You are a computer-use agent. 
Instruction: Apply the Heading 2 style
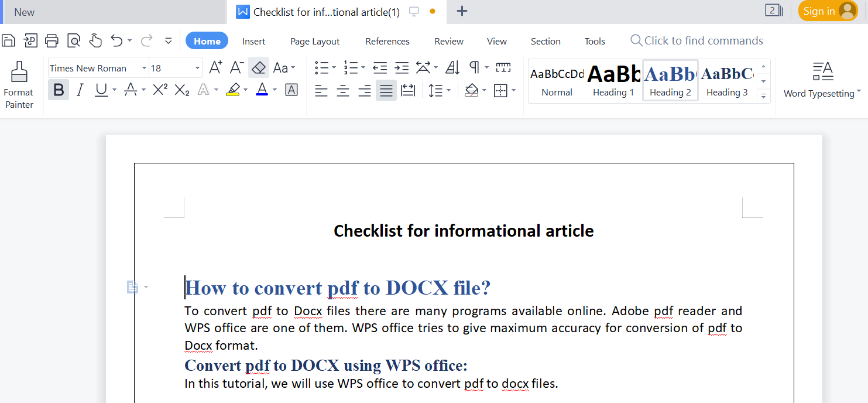[x=670, y=81]
